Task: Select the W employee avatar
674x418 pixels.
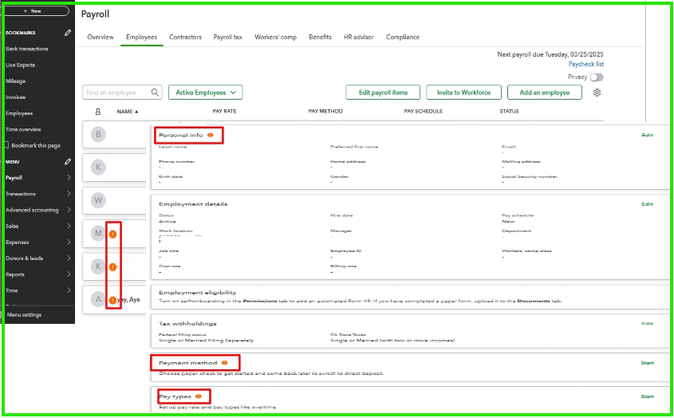Action: [x=98, y=200]
